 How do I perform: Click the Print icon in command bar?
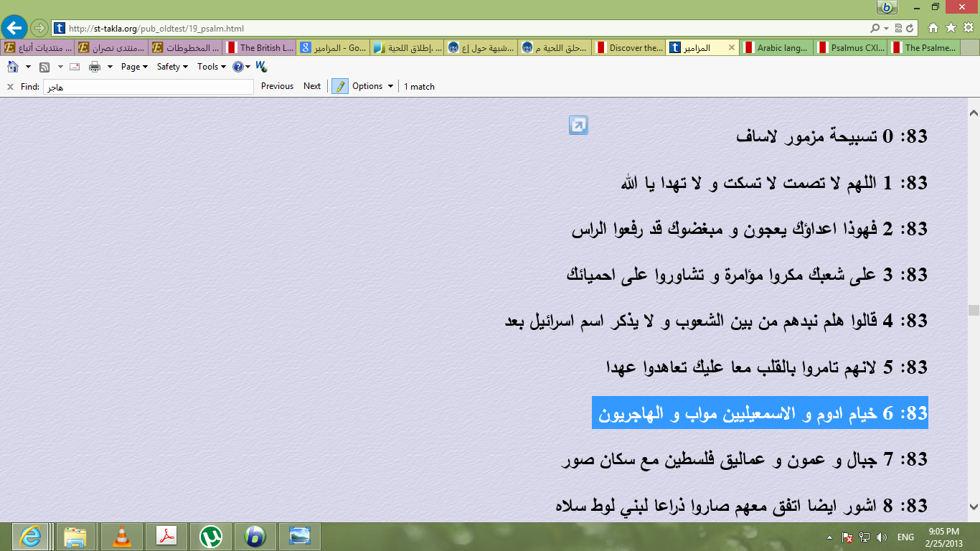[95, 67]
